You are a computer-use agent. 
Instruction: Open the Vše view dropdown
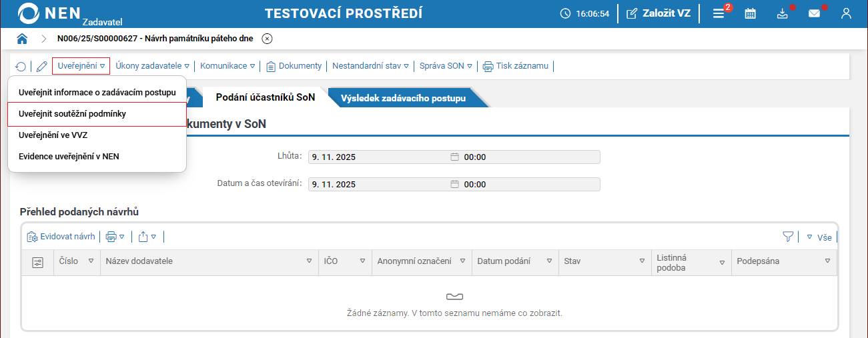coord(819,237)
